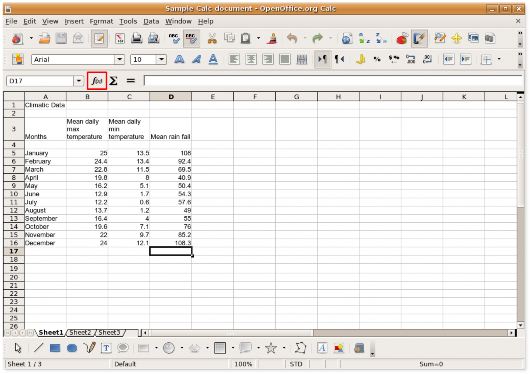Export directly as PDF icon
Image resolution: width=530 pixels, height=374 pixels.
120,38
